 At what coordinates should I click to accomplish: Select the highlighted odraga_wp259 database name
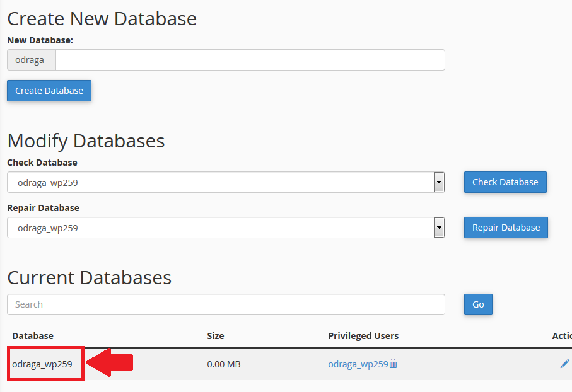click(x=42, y=364)
